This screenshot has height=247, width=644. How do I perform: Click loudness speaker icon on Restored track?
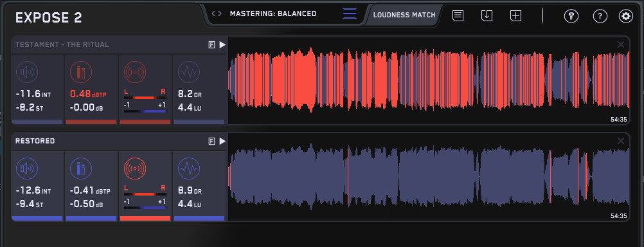pyautogui.click(x=27, y=169)
